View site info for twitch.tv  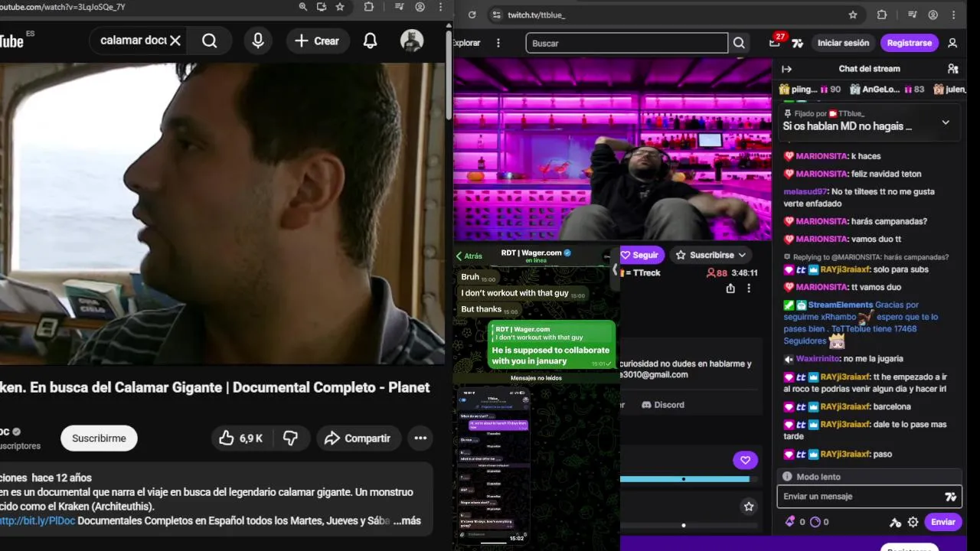pyautogui.click(x=497, y=15)
